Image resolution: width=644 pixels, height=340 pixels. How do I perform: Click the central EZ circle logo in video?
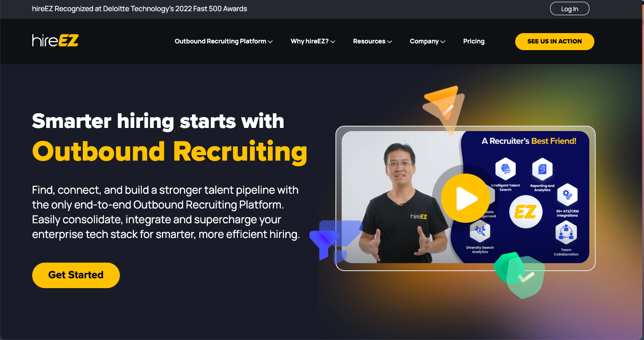[526, 212]
